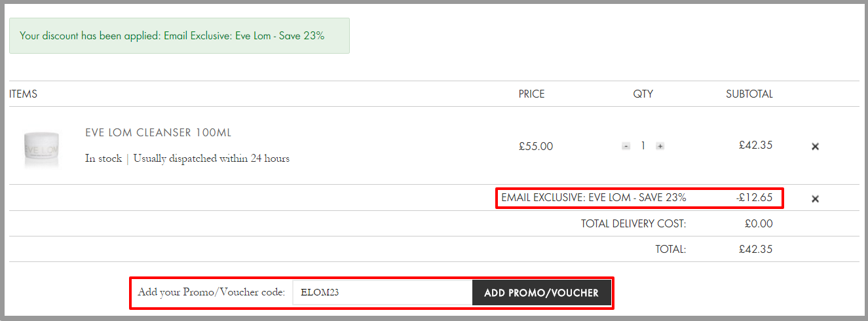
Task: Open the EVE LOM CLEANSER 100ML link
Action: tap(158, 133)
